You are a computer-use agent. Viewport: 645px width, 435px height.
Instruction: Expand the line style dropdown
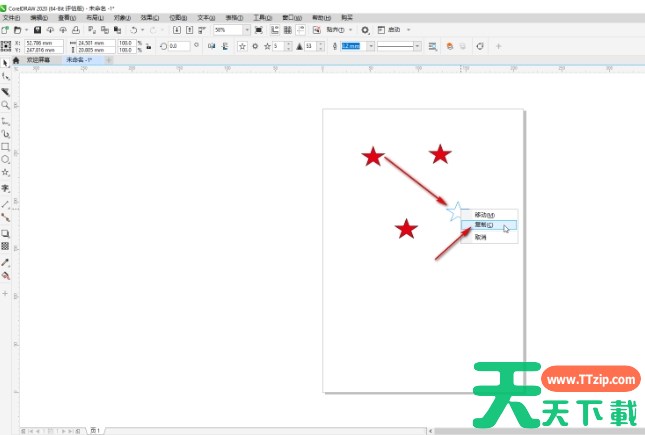point(420,46)
